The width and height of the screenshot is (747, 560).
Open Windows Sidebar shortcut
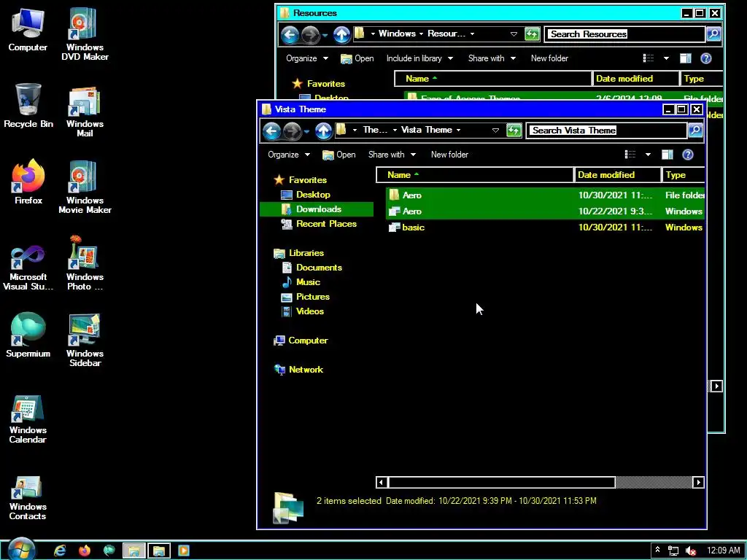(x=85, y=340)
